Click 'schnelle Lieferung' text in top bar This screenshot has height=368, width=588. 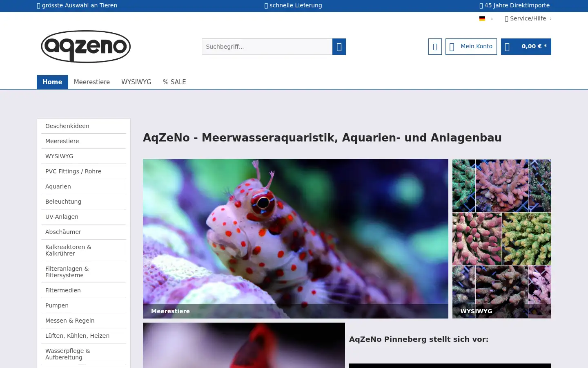(x=296, y=5)
